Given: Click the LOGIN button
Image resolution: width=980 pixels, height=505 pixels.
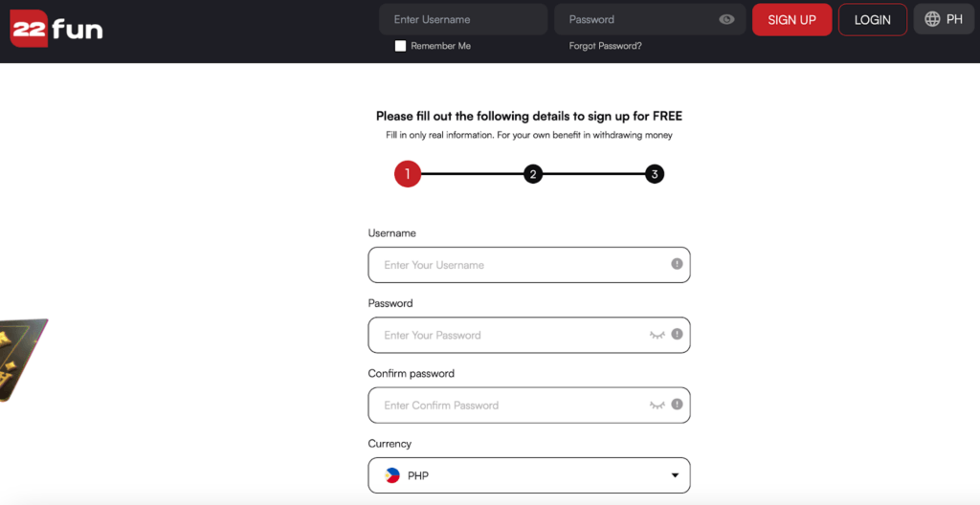Looking at the screenshot, I should (873, 19).
